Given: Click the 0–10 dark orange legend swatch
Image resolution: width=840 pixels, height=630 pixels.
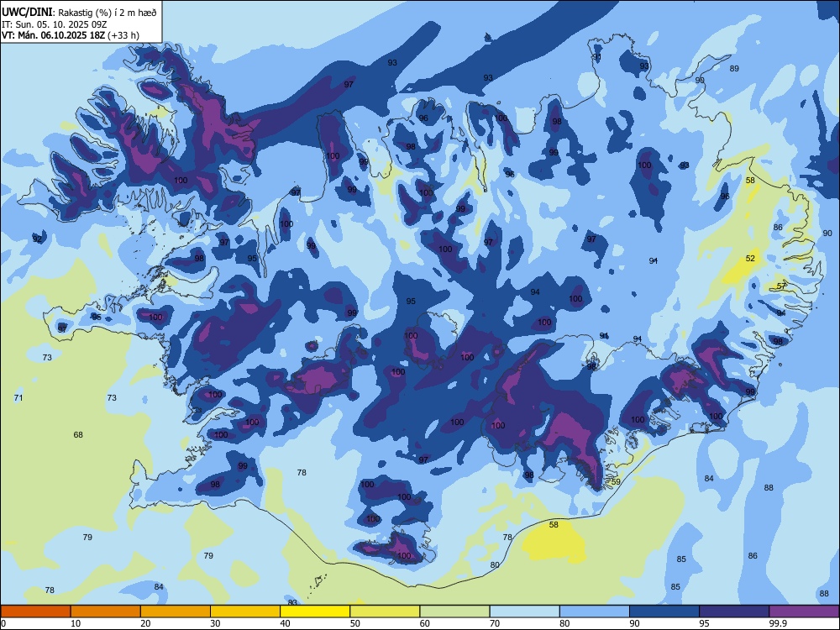Looking at the screenshot, I should point(35,612).
